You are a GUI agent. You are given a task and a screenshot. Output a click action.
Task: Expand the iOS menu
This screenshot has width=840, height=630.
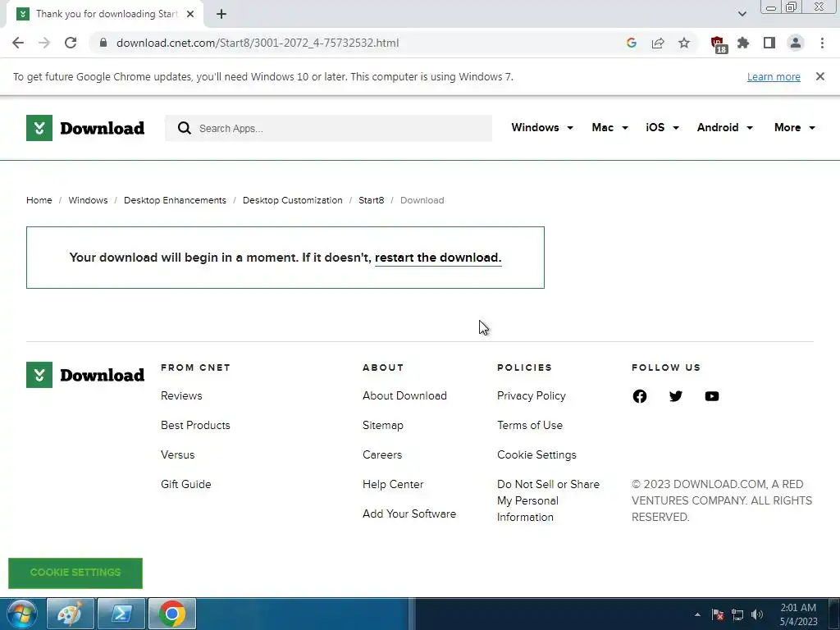pyautogui.click(x=662, y=127)
